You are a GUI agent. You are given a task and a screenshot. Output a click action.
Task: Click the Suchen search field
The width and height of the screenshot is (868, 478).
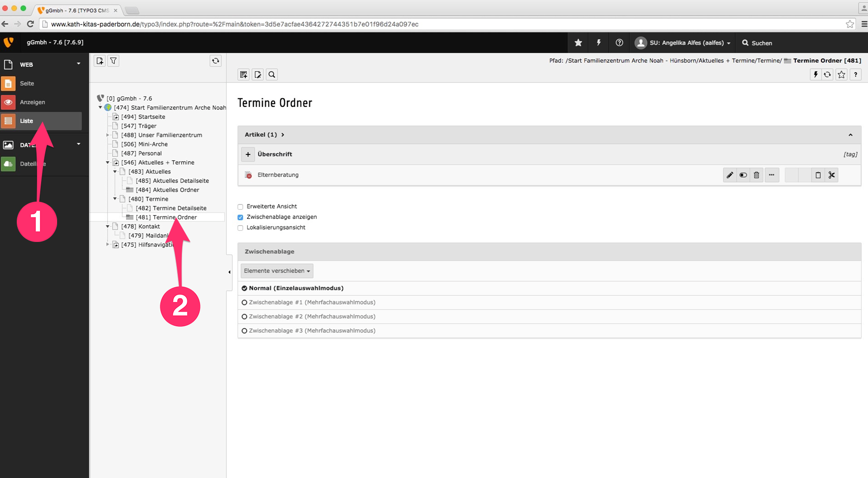pyautogui.click(x=761, y=43)
